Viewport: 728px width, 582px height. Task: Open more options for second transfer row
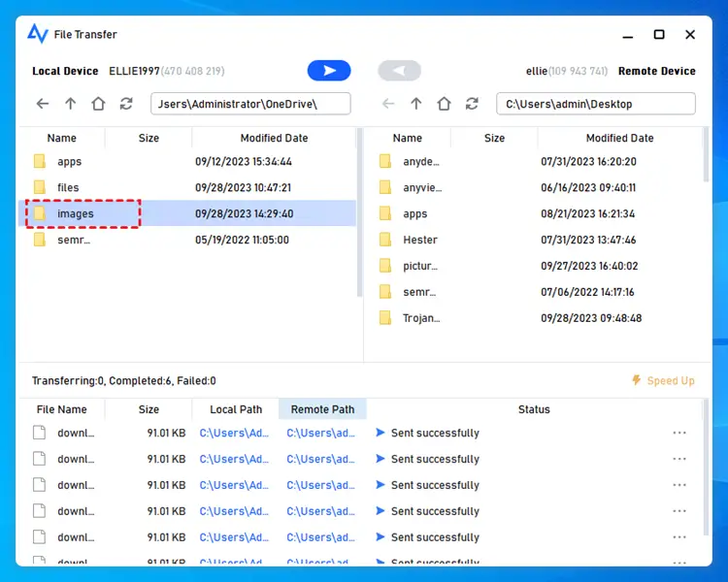(679, 460)
